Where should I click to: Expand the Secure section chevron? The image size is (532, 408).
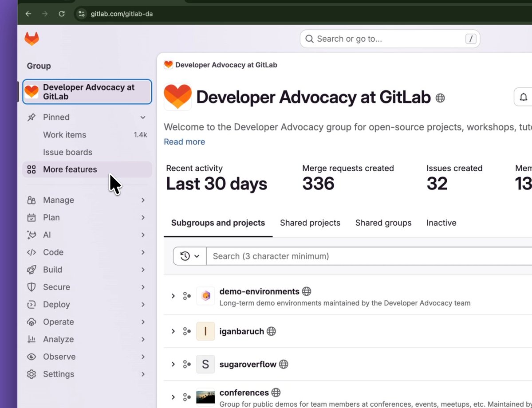click(143, 287)
